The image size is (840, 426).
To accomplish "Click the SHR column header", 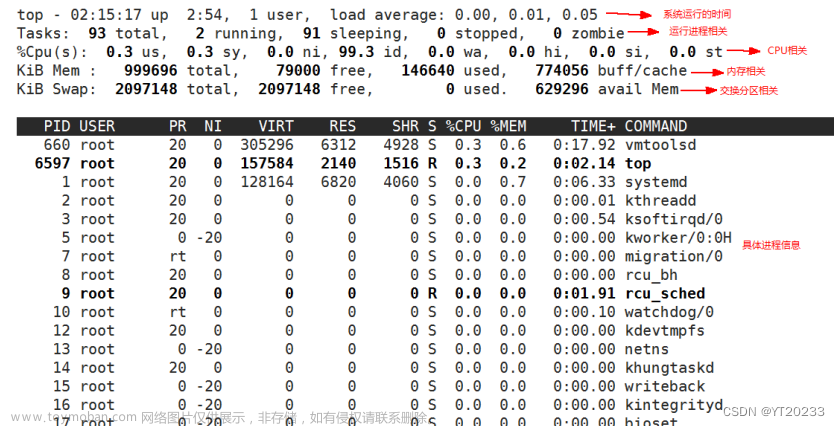I will pyautogui.click(x=406, y=126).
